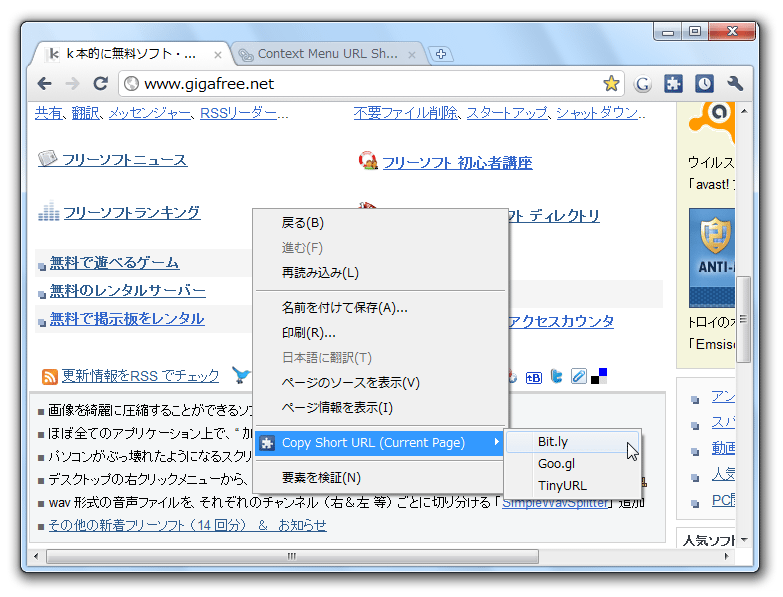Open the 無料のレンタルサーバー link
This screenshot has height=597, width=783.
(x=127, y=290)
